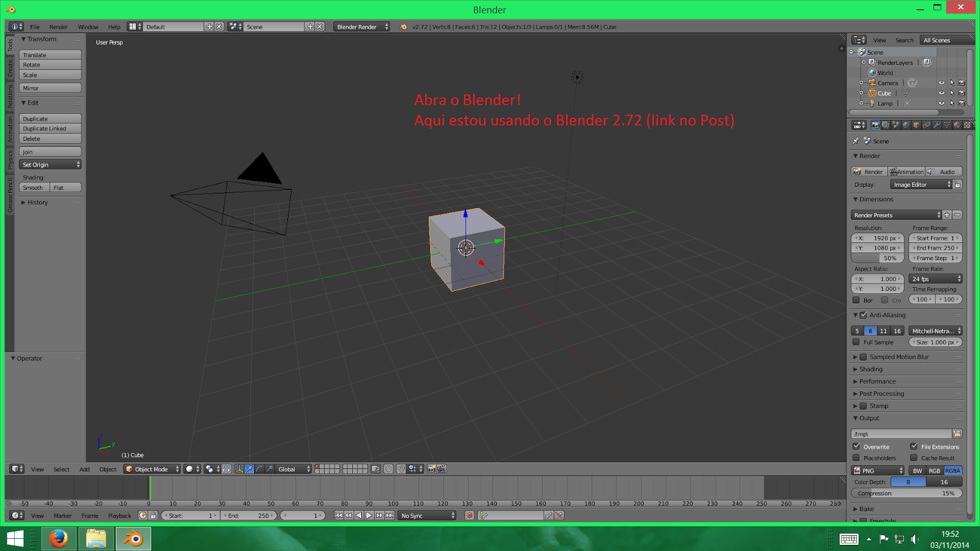This screenshot has width=980, height=551.
Task: Pin the Scene properties context
Action: [x=856, y=141]
